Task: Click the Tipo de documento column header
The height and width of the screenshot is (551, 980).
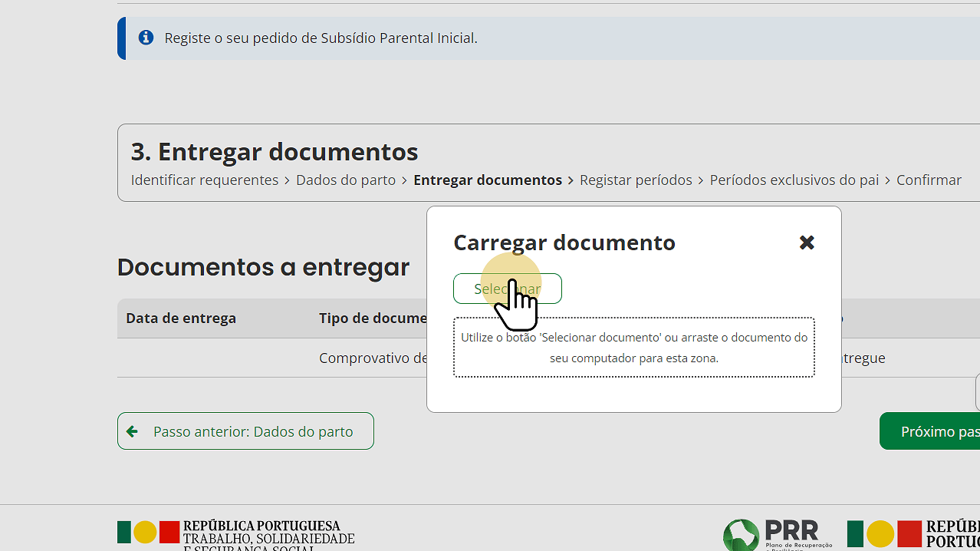Action: pyautogui.click(x=373, y=318)
